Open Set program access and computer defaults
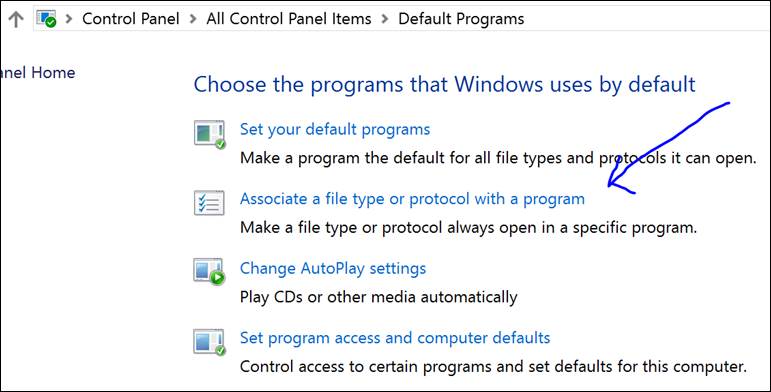 pyautogui.click(x=395, y=338)
